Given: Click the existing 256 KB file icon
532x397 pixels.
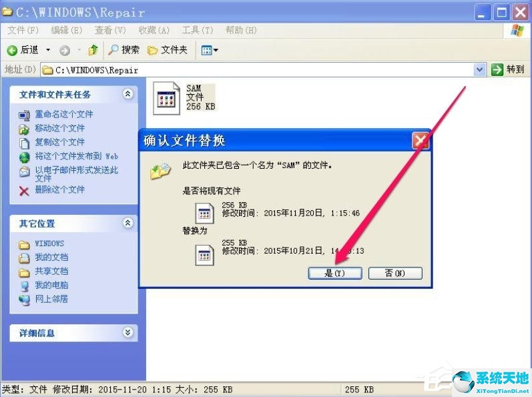Looking at the screenshot, I should (x=204, y=213).
